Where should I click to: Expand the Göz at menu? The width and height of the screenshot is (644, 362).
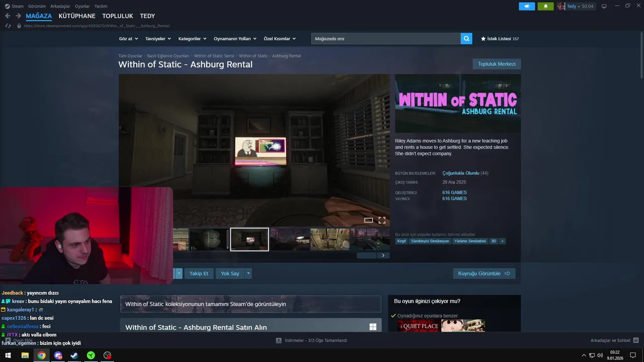[x=128, y=39]
